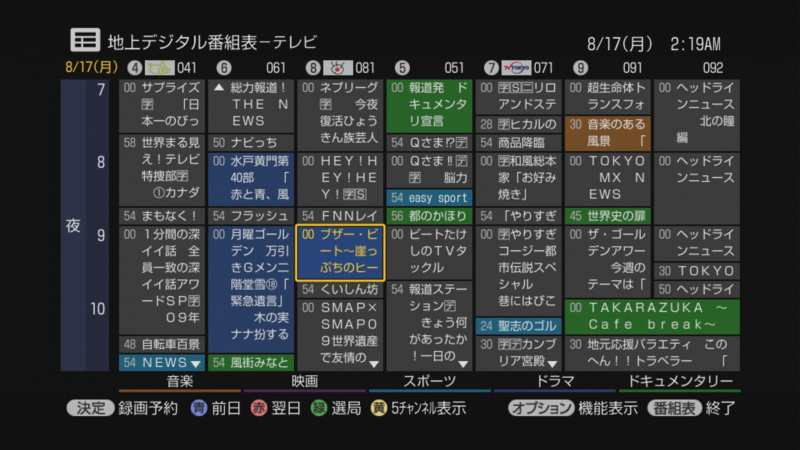Expand down arrow on 報道ステーション program

point(463,364)
